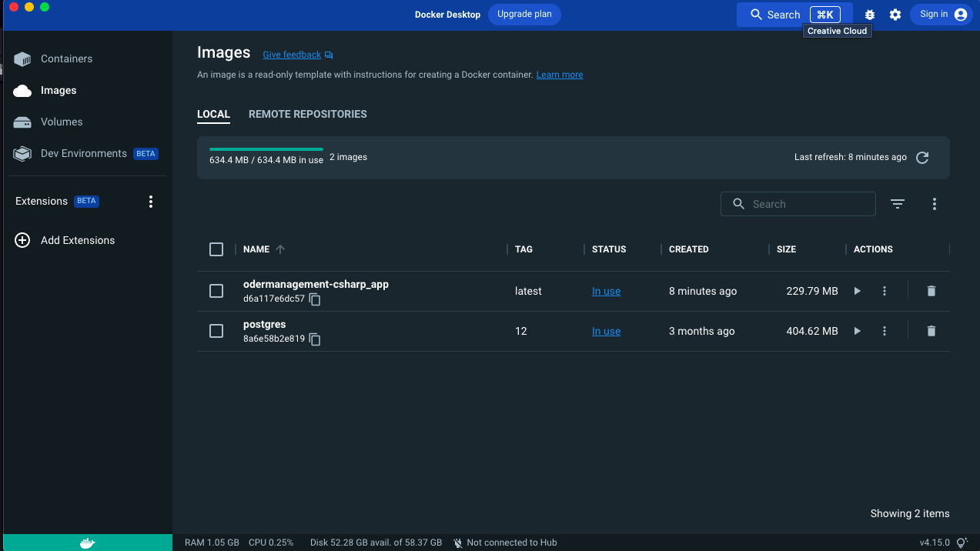Check the select all images checkbox
The width and height of the screenshot is (980, 551).
(x=216, y=249)
